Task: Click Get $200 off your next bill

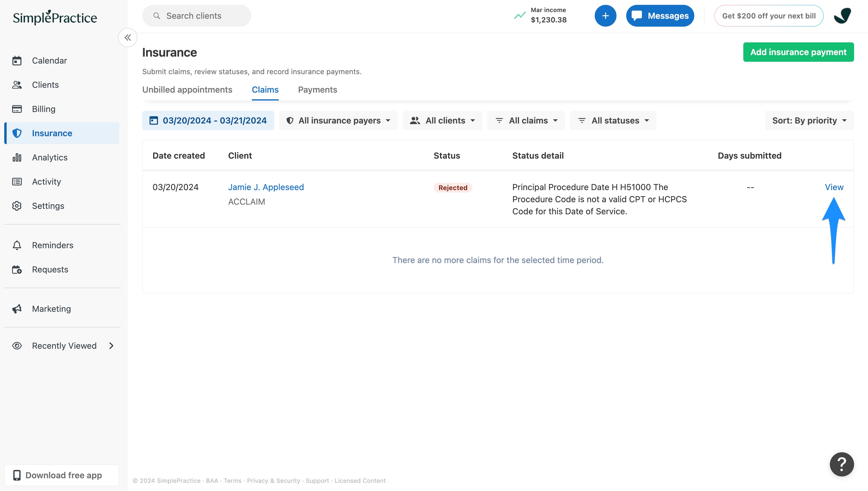Action: coord(769,16)
